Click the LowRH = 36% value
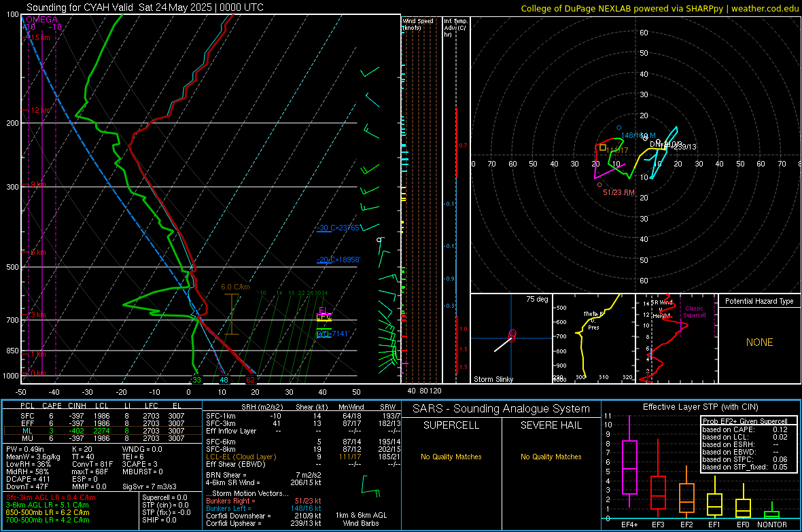Viewport: 802px width, 532px height. [x=29, y=464]
